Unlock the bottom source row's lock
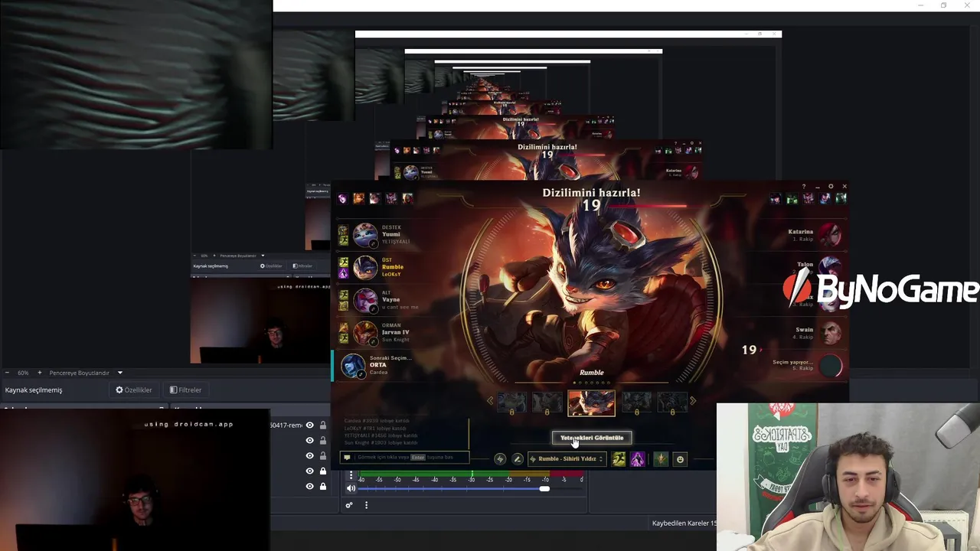Image resolution: width=980 pixels, height=551 pixels. pos(323,487)
